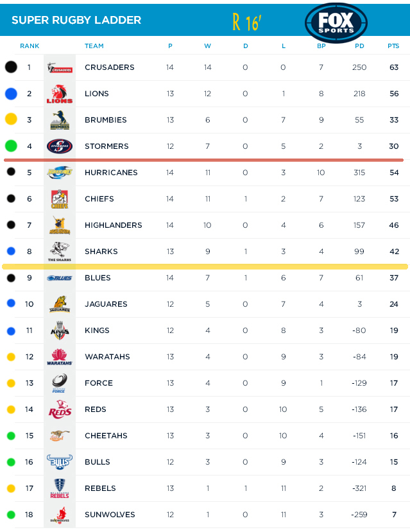Sort by the RANK column header
This screenshot has width=410, height=532.
click(x=30, y=46)
